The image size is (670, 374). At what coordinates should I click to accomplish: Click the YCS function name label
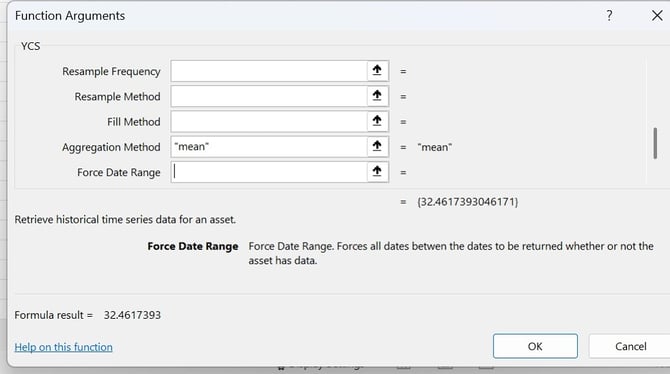(30, 46)
